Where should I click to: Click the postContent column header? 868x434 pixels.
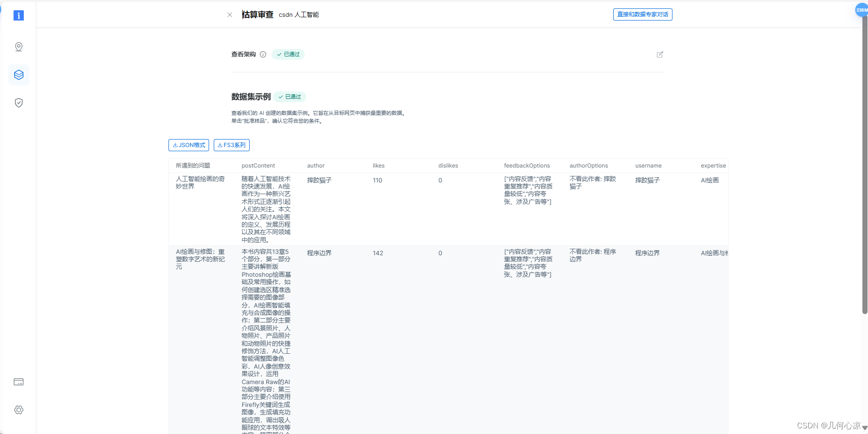pyautogui.click(x=258, y=166)
